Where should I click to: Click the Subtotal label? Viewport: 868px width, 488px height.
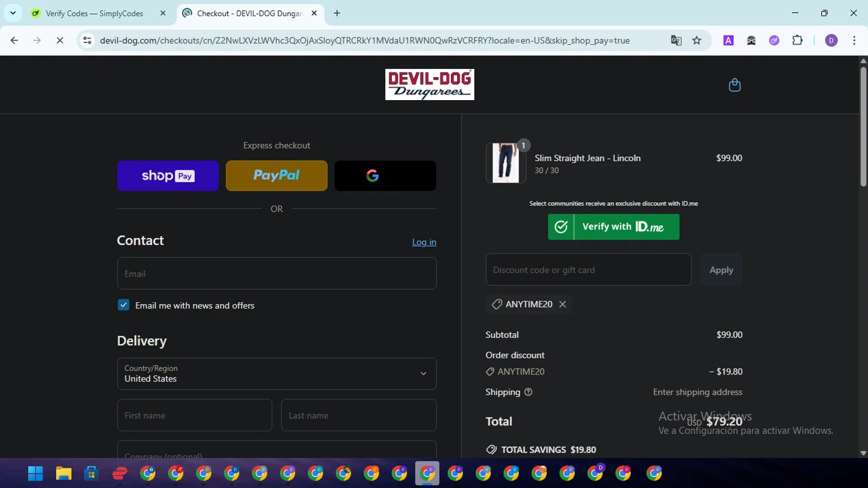coord(502,335)
